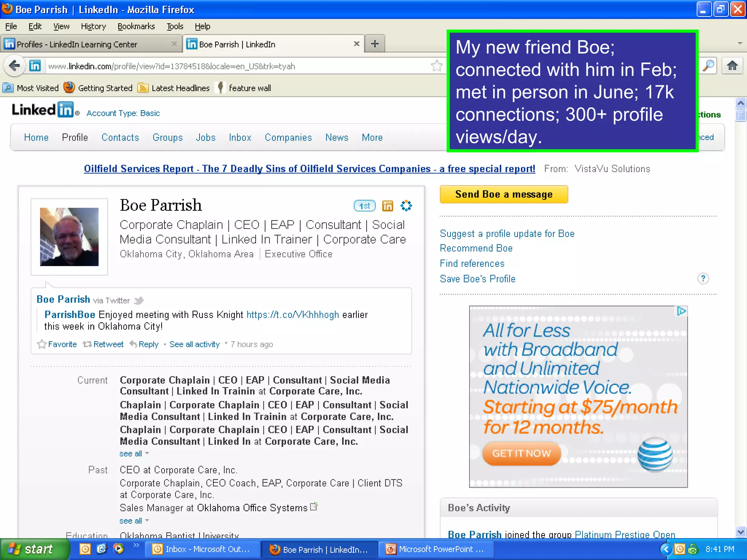Open the Help menu
747x560 pixels.
click(x=202, y=26)
